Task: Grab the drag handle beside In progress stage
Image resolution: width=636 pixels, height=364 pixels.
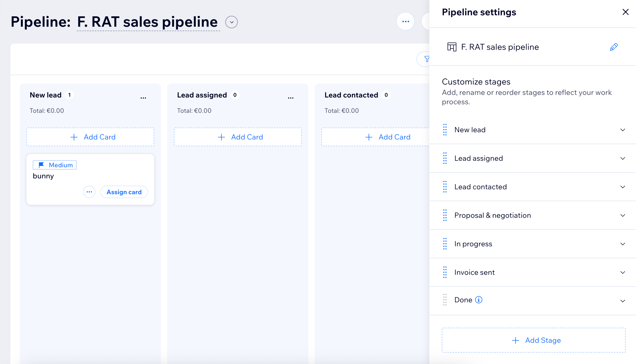Action: [x=444, y=244]
